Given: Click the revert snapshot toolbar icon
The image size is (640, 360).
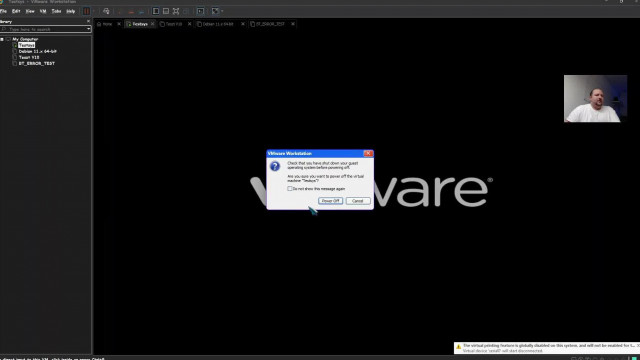Looking at the screenshot, I should (x=131, y=11).
